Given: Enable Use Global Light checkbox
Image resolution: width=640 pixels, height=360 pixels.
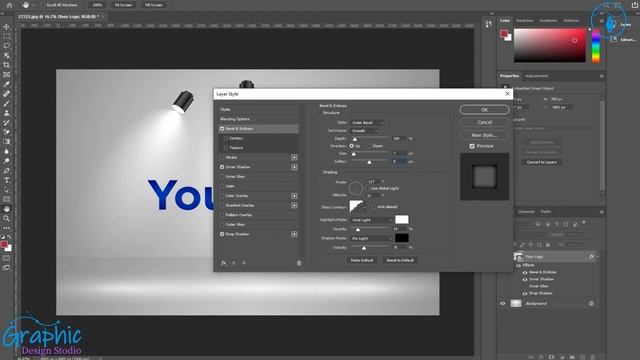Looking at the screenshot, I should (x=367, y=189).
